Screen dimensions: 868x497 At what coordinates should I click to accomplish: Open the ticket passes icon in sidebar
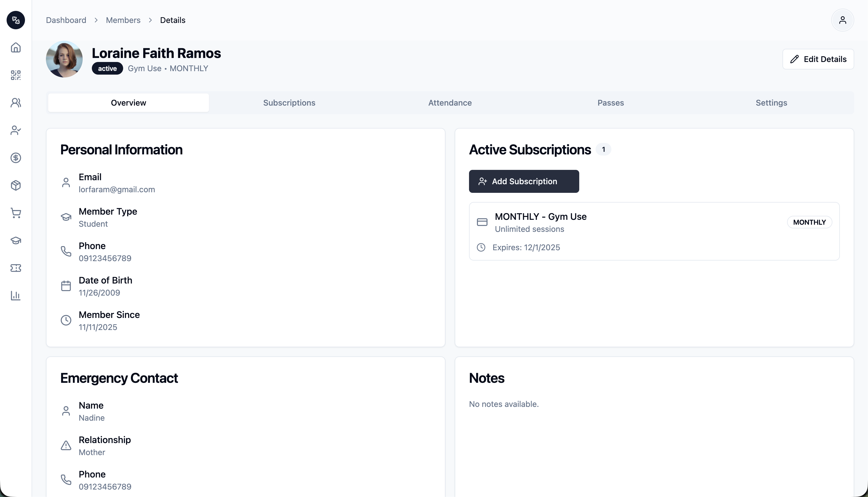[x=16, y=268]
